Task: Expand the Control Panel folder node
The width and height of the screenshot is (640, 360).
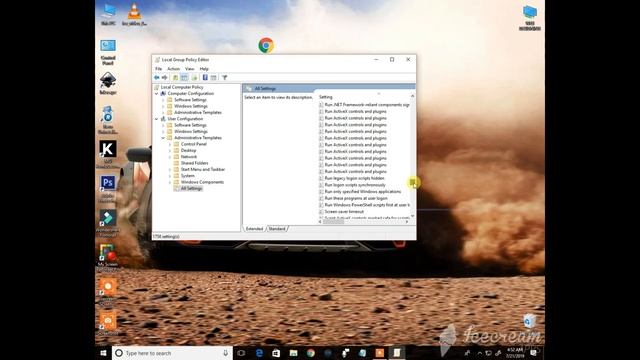Action: [x=170, y=144]
